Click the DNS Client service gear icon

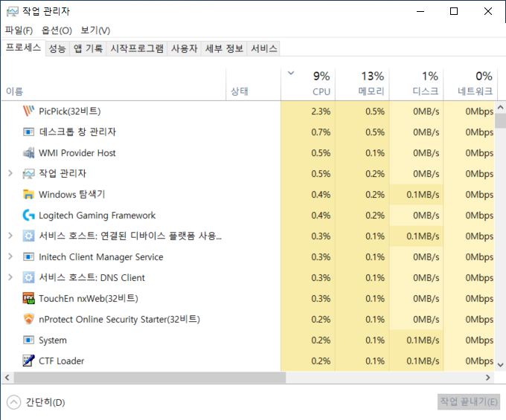pyautogui.click(x=28, y=277)
